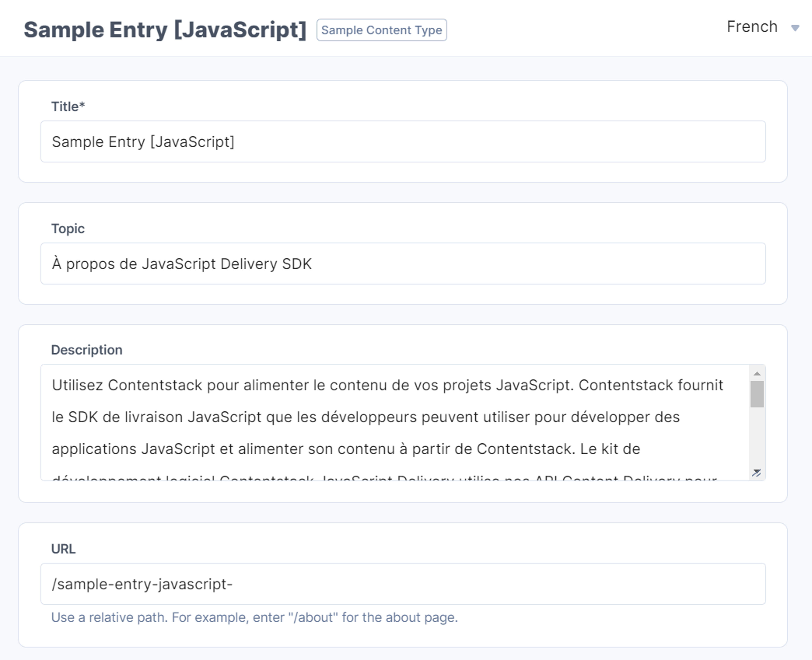812x660 pixels.
Task: Click the Sample Content Type badge
Action: click(381, 30)
